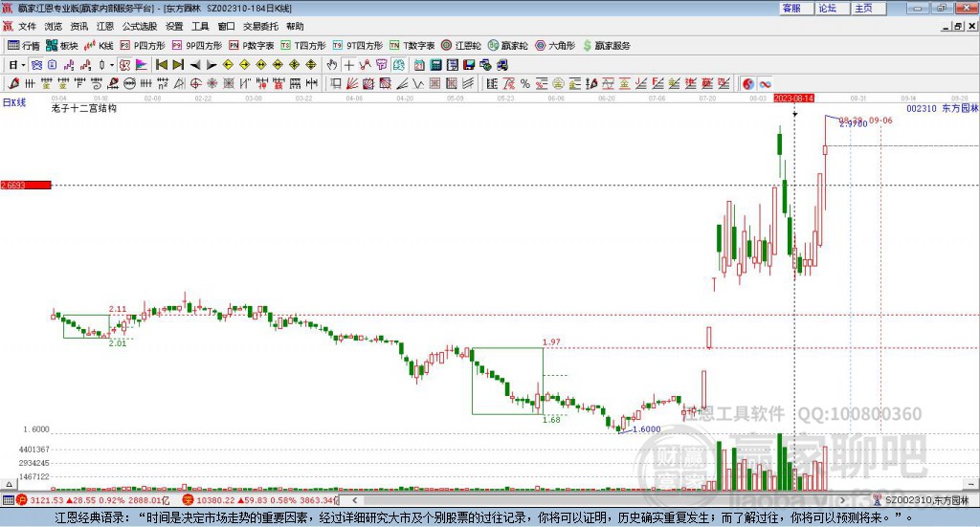
Task: Open the 行情 quotes view
Action: (23, 46)
